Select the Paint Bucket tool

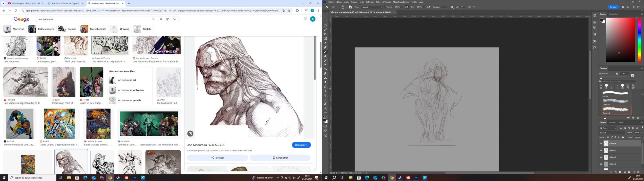tap(325, 69)
